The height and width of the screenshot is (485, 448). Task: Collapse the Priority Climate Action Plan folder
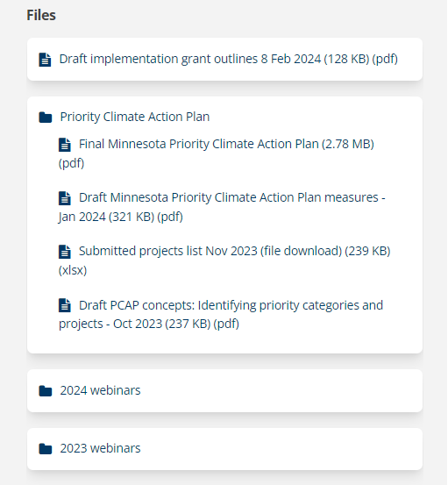click(x=135, y=117)
